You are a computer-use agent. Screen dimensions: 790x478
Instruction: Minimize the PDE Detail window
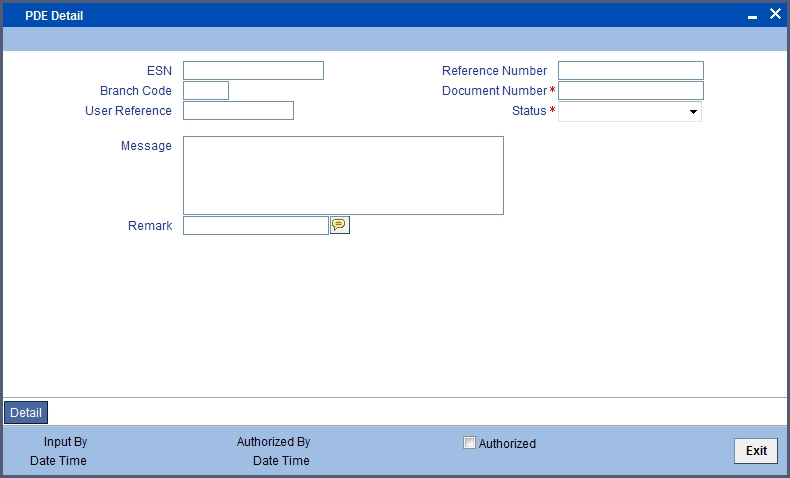(x=753, y=16)
